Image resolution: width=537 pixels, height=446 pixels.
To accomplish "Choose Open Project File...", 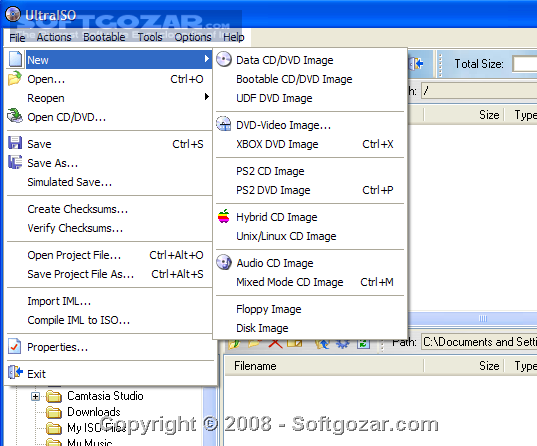I will (x=110, y=255).
